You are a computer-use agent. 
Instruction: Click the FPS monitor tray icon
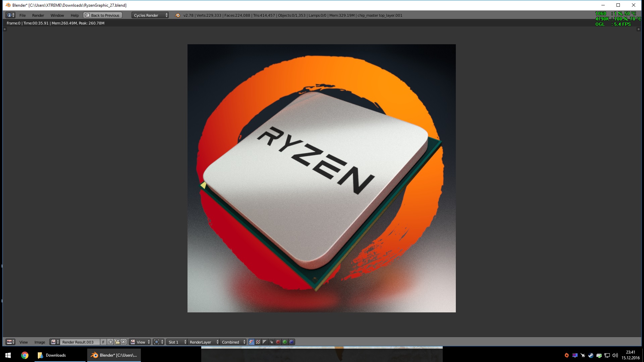tap(575, 355)
